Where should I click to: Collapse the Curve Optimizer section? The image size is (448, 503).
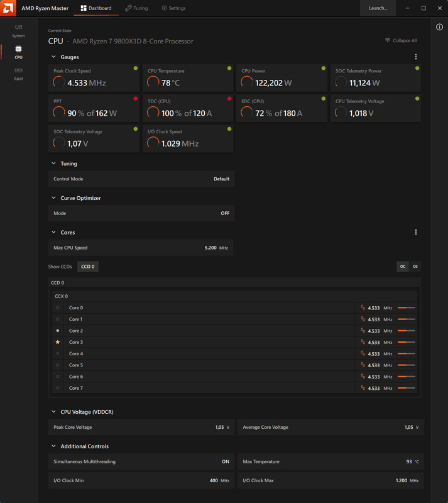tap(53, 198)
